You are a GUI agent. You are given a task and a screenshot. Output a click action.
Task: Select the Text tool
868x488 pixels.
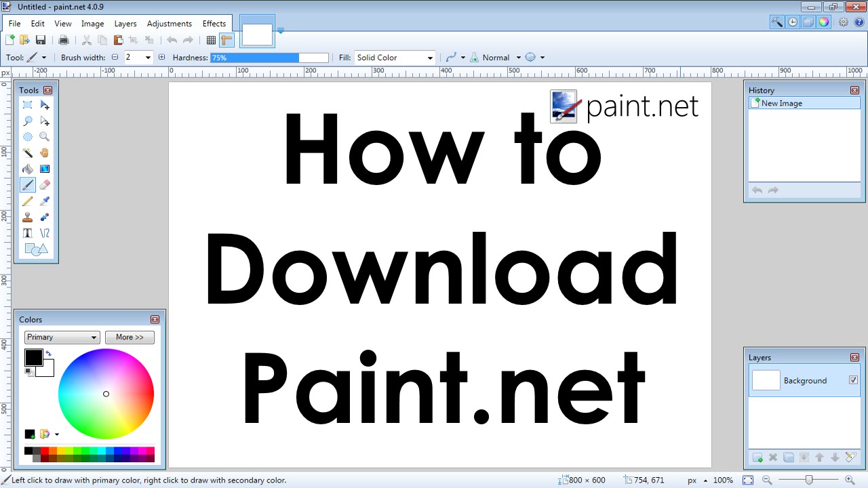(x=28, y=233)
